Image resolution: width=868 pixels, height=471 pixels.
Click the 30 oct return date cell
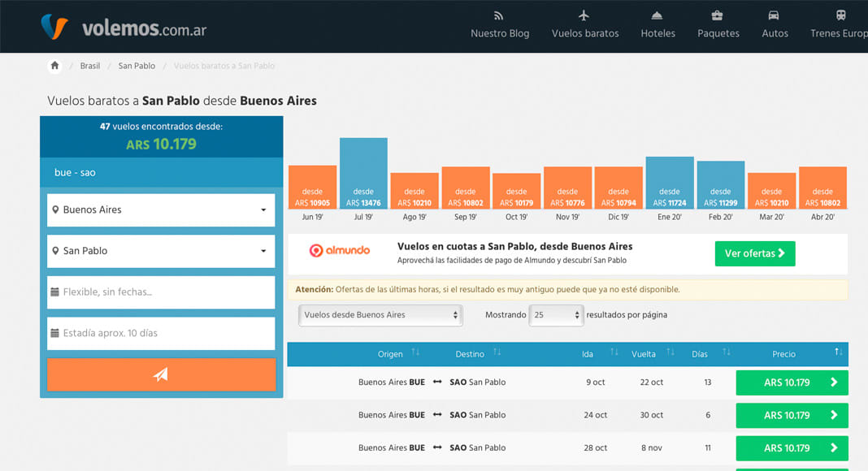click(x=652, y=415)
